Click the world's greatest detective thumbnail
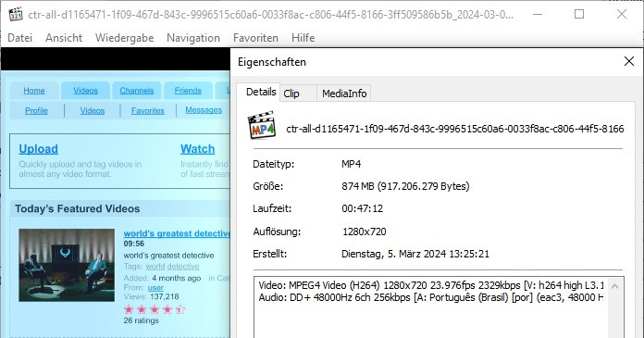The width and height of the screenshot is (644, 338). [67, 265]
